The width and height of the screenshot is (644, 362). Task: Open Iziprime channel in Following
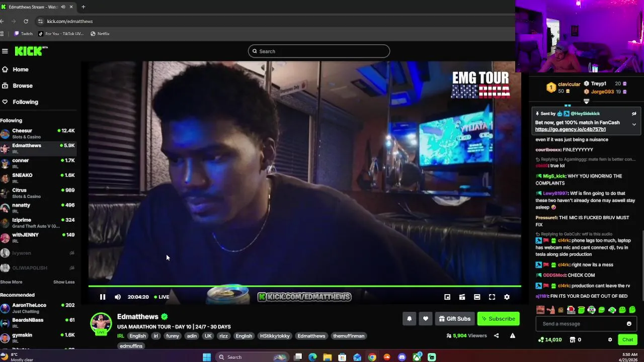38,223
